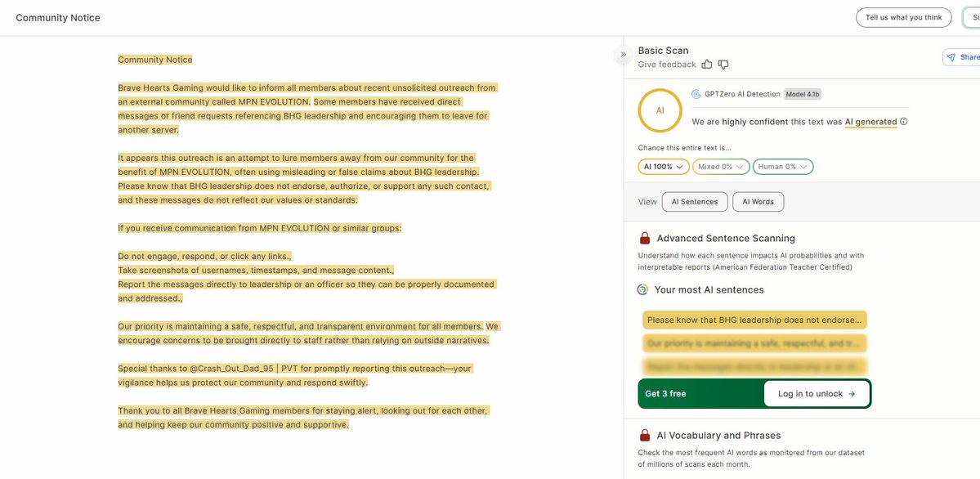Click line 'Do not engage, respond, or click any links.'
980x479 pixels.
click(205, 257)
